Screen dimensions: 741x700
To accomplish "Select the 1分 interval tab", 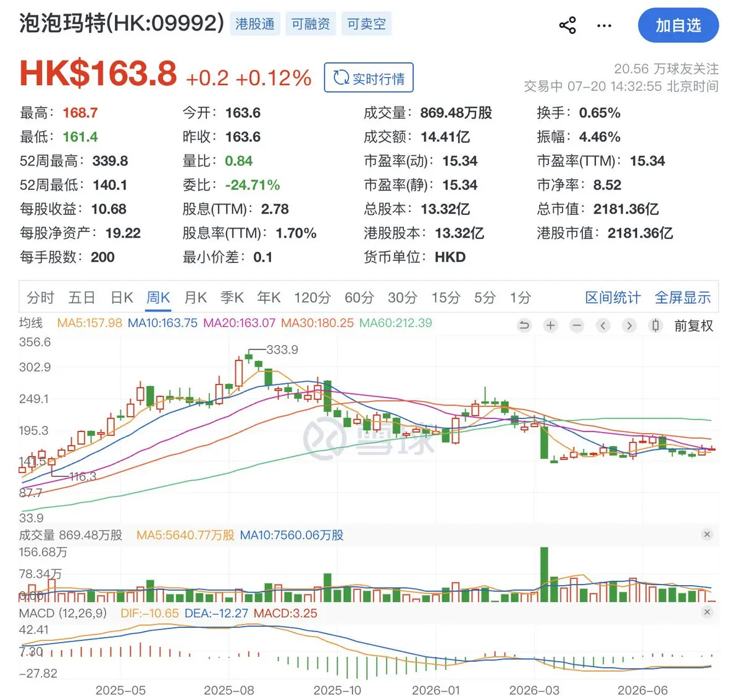I will (x=521, y=298).
